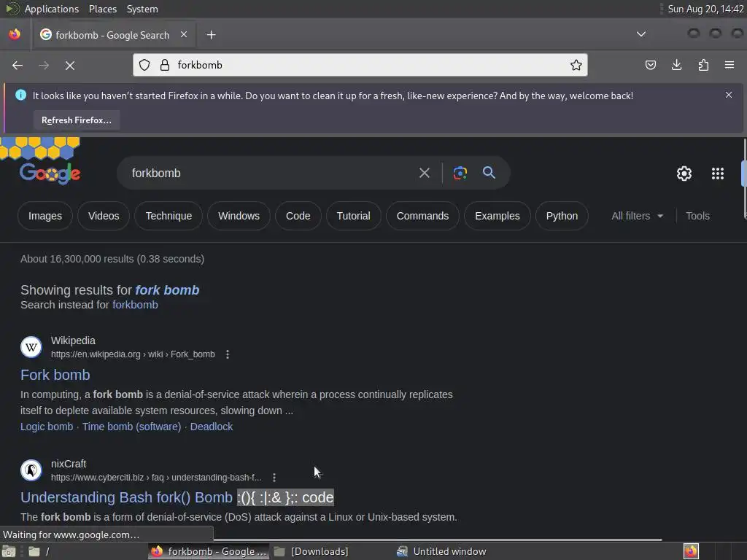Select the Tutorial filter chip
The height and width of the screenshot is (560, 747).
353,216
